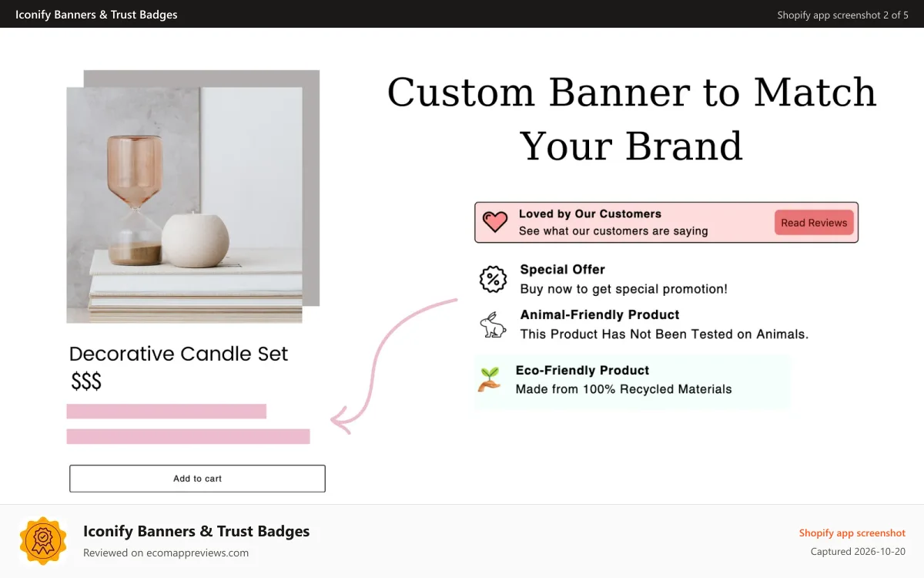Viewport: 924px width, 578px height.
Task: Click the percent discount badge icon
Action: pos(493,278)
